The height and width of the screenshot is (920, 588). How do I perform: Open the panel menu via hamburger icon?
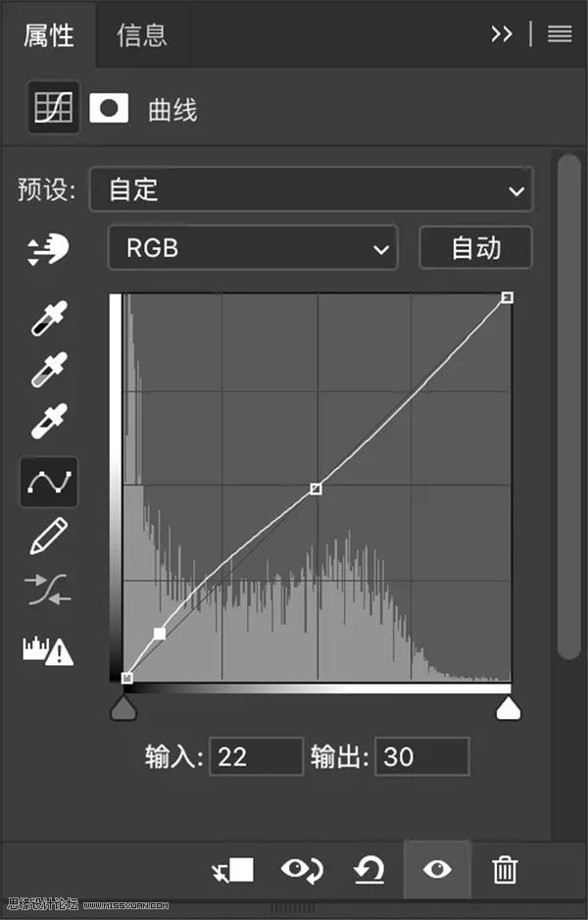(x=559, y=34)
